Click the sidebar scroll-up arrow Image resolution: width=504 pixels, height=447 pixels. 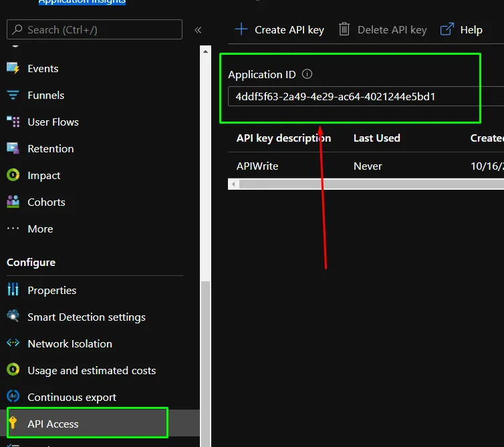205,51
